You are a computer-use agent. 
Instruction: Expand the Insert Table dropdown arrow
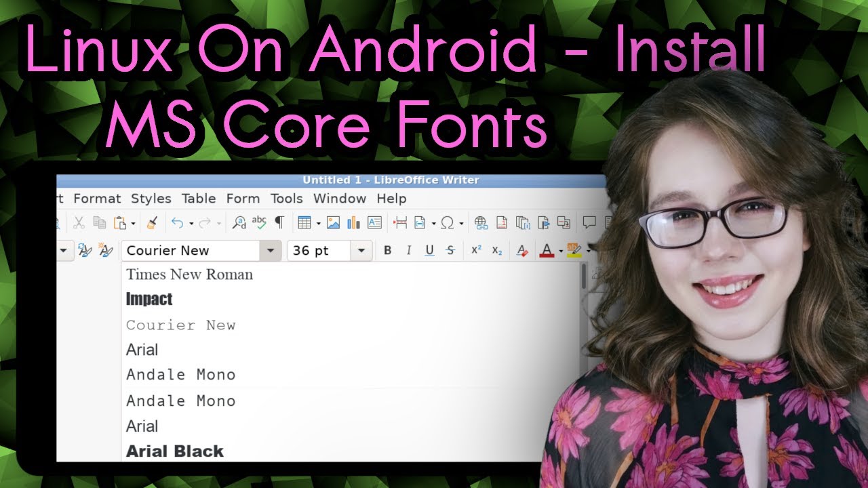(318, 223)
